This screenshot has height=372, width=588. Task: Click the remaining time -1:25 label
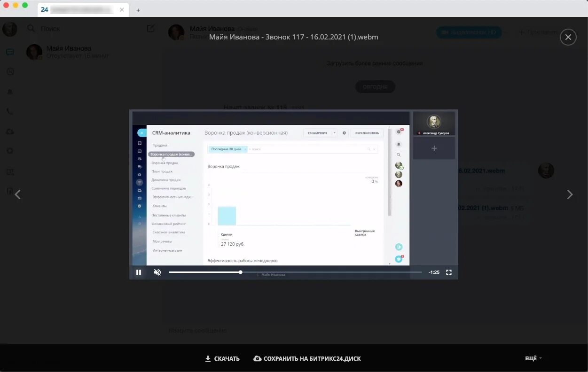(434, 272)
